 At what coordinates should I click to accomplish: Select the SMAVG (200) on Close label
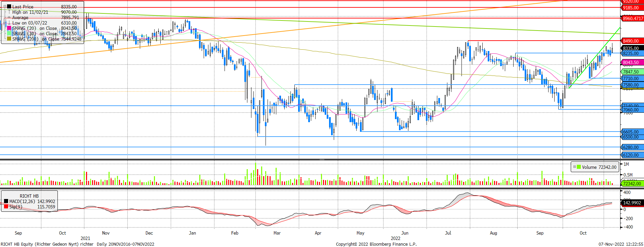[x=36, y=39]
